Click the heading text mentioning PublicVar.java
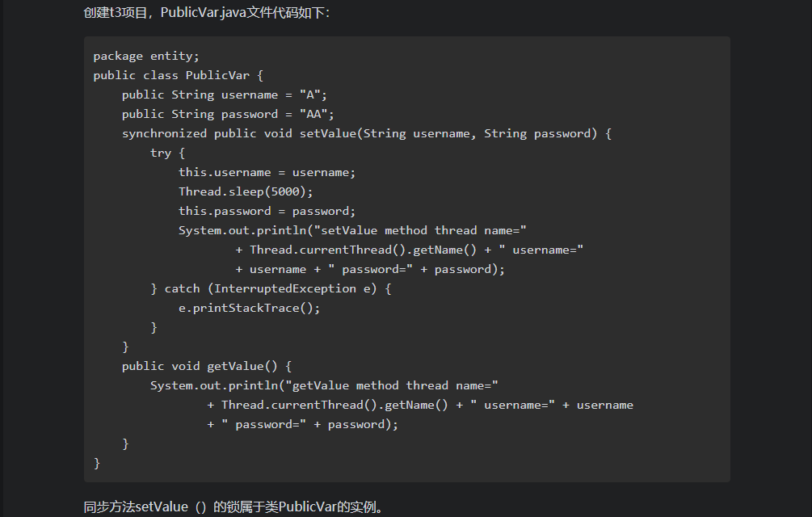The height and width of the screenshot is (517, 812). 206,12
